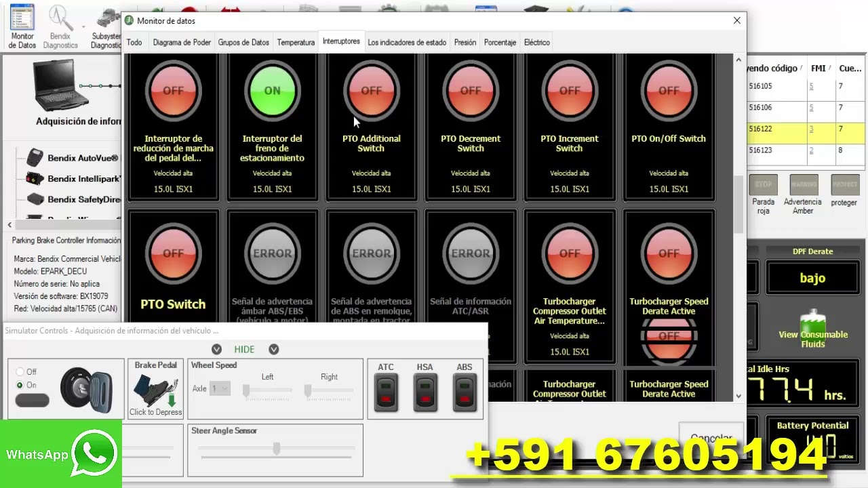Click proteger protect lamp icon
This screenshot has height=488, width=868.
tap(844, 184)
